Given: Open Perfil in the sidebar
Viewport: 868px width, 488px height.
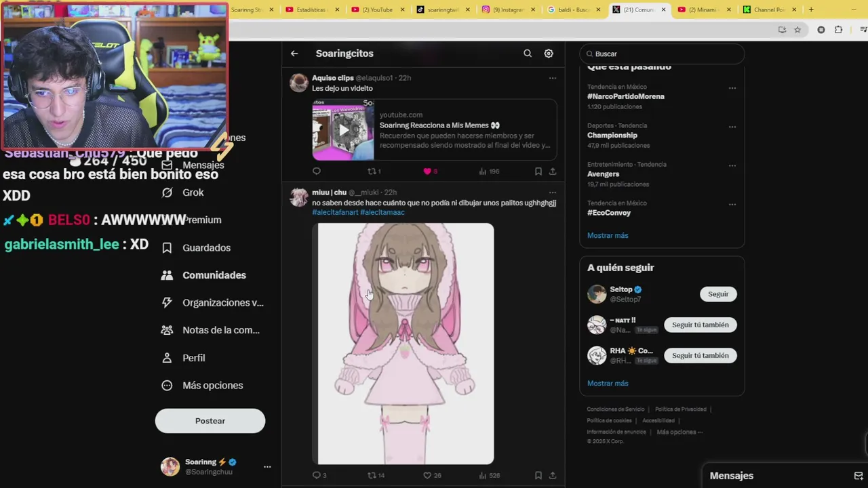Looking at the screenshot, I should tap(183, 358).
